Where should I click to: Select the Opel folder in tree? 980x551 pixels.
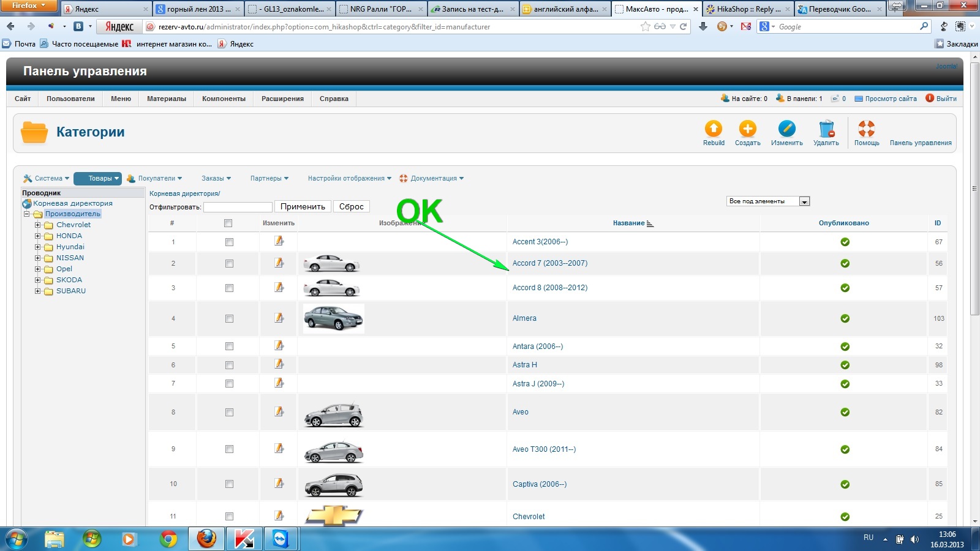(64, 269)
